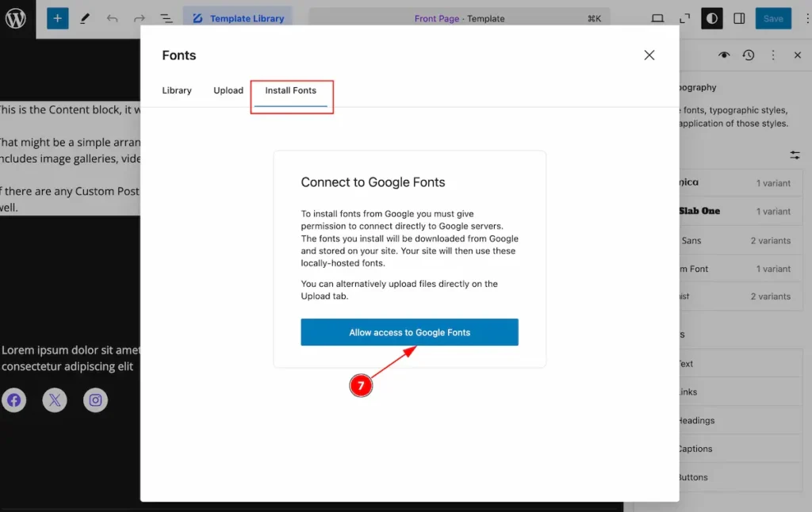The image size is (812, 512).
Task: Select the Lorem ipsum paragraph text
Action: (x=71, y=357)
